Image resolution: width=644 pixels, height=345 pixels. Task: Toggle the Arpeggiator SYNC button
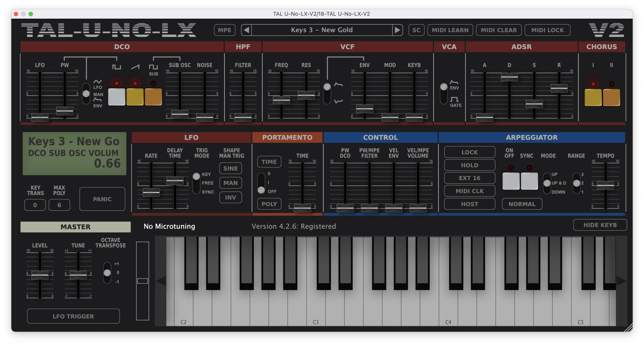pyautogui.click(x=529, y=181)
